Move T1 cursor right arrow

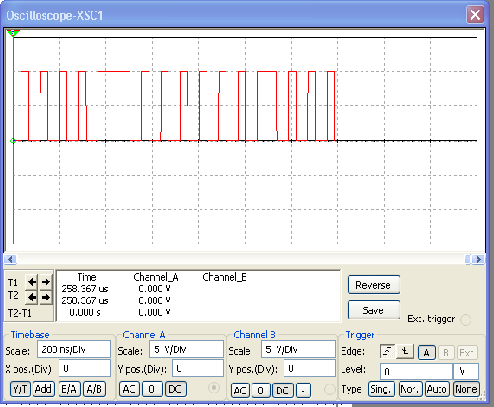click(x=46, y=282)
